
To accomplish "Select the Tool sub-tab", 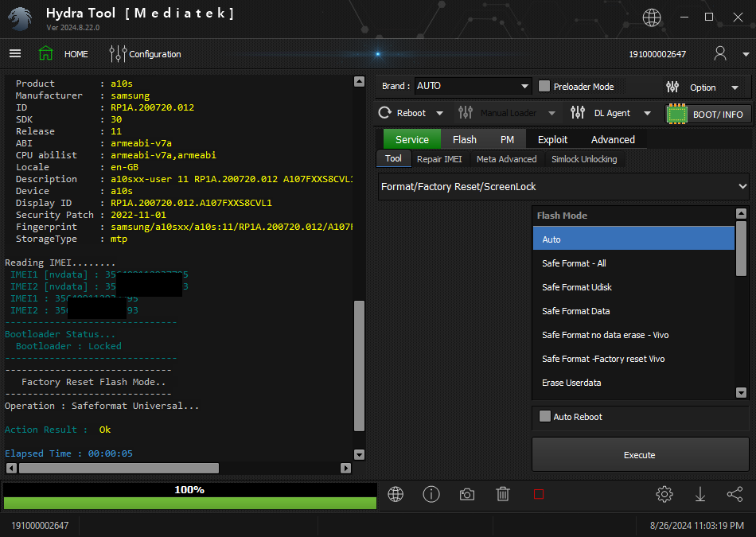I will 393,158.
